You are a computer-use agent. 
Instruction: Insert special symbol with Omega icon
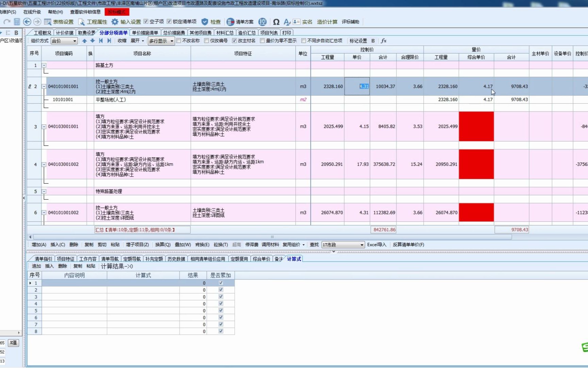[x=276, y=22]
